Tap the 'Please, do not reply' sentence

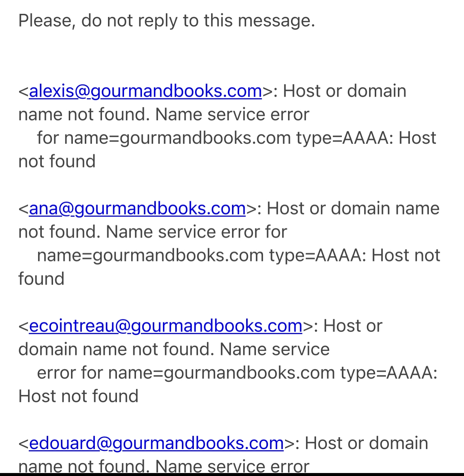(167, 21)
